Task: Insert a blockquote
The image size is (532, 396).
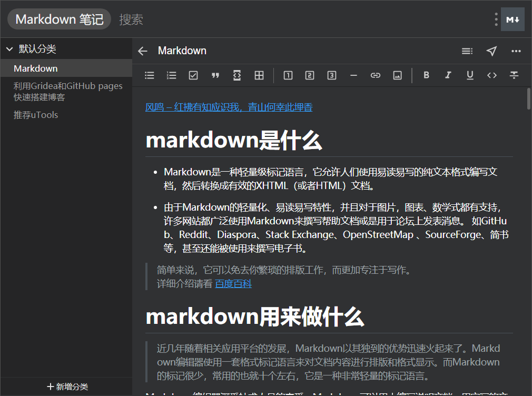Action: click(x=215, y=75)
